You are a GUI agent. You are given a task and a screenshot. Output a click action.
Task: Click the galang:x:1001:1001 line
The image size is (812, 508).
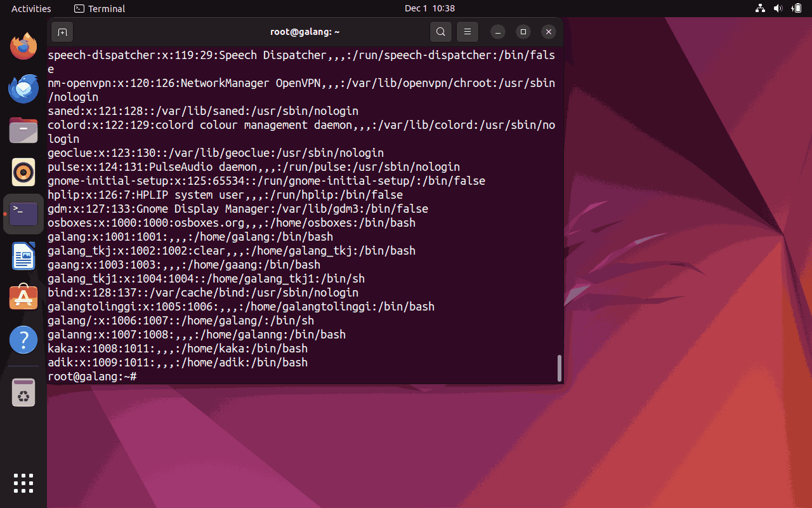[x=190, y=237]
